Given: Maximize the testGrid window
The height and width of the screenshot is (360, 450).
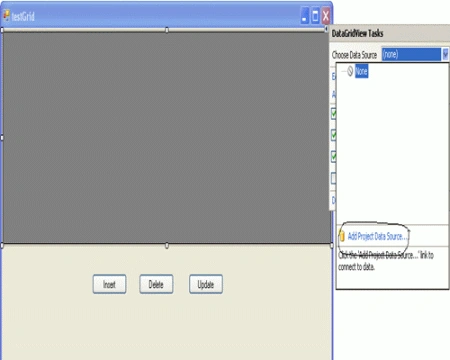Looking at the screenshot, I should (x=315, y=16).
